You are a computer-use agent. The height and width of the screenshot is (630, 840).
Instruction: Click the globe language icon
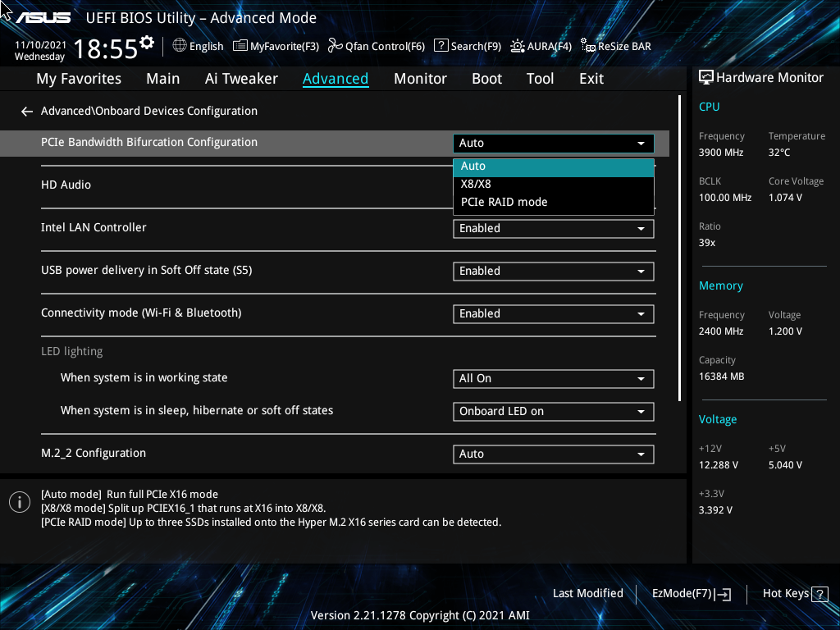pos(180,46)
